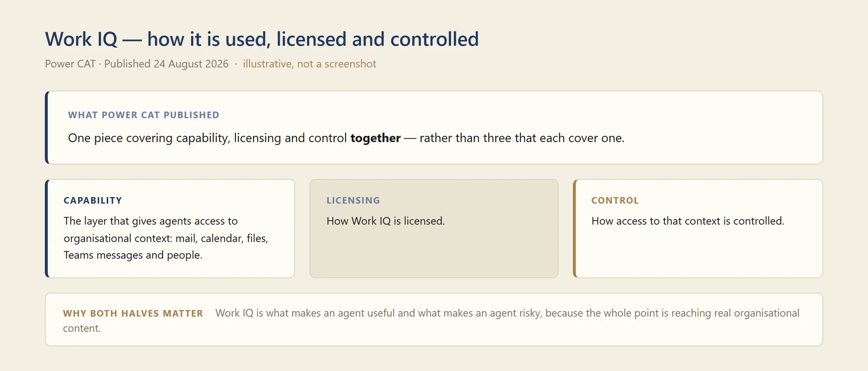
Task: Select the sentence about agent useful and risky
Action: pos(431,320)
